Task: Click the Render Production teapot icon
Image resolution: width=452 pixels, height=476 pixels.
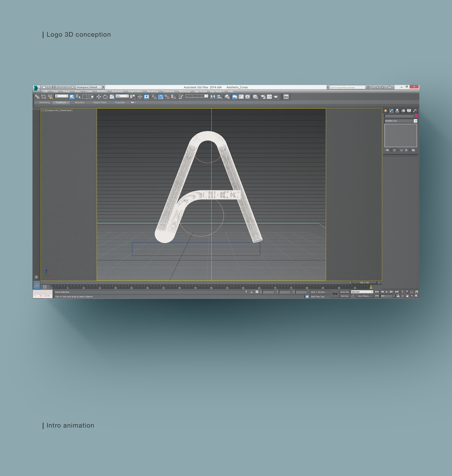Action: [276, 97]
